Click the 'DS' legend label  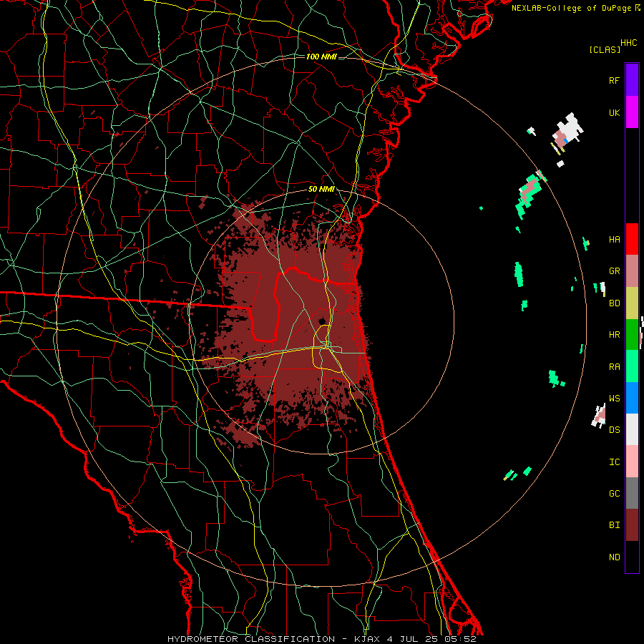click(614, 430)
